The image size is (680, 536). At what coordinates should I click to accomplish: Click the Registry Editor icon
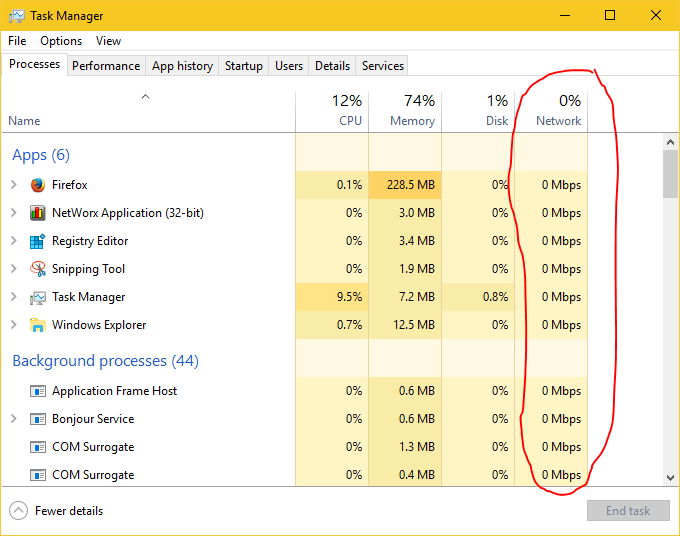(38, 241)
